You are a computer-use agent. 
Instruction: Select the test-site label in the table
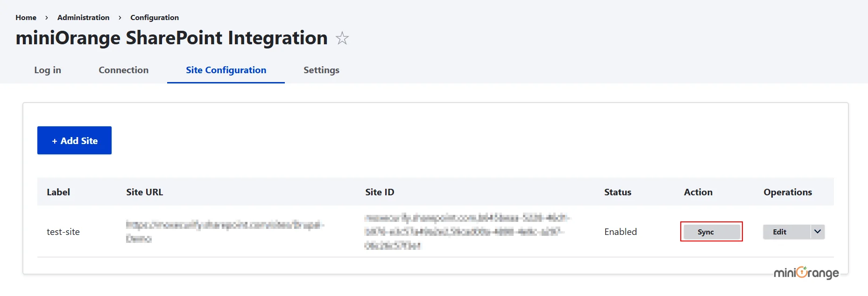point(63,232)
